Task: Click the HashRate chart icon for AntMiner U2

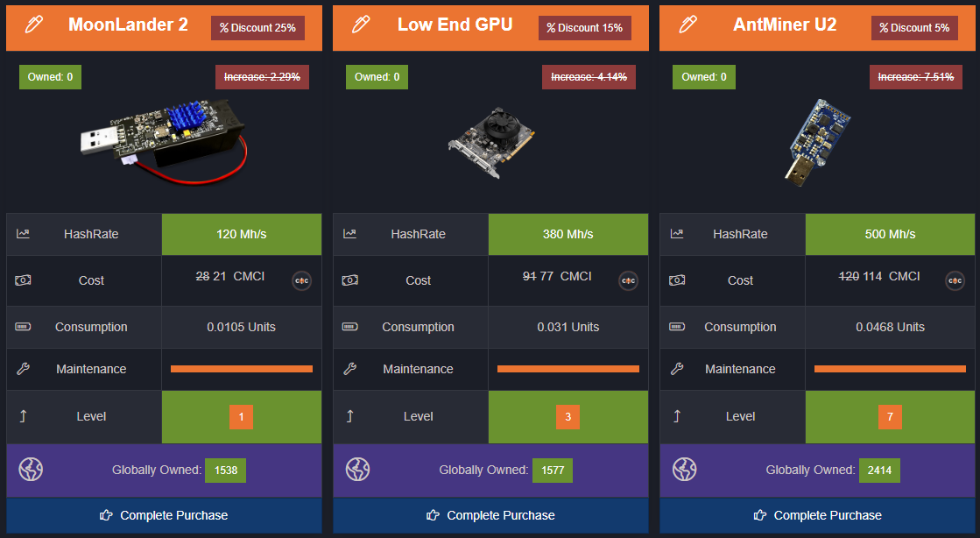Action: pos(677,233)
